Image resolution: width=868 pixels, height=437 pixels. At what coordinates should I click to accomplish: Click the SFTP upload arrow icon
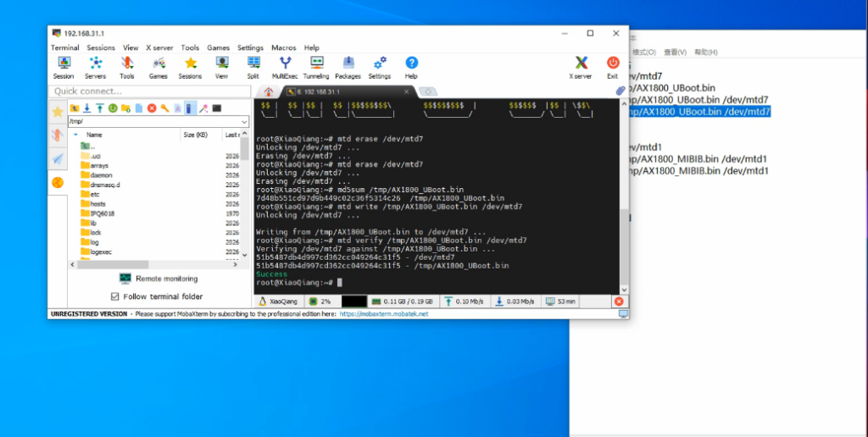pyautogui.click(x=100, y=108)
